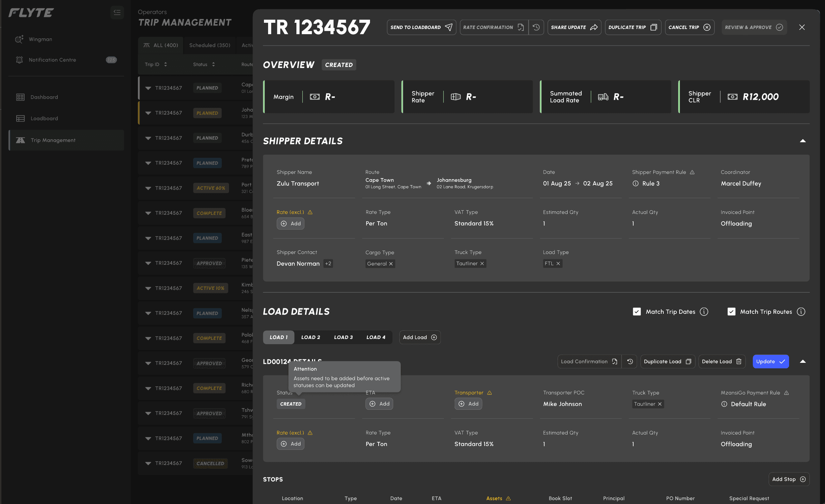Image resolution: width=825 pixels, height=504 pixels.
Task: Disable the Match Trip Routes checkbox
Action: click(x=731, y=312)
